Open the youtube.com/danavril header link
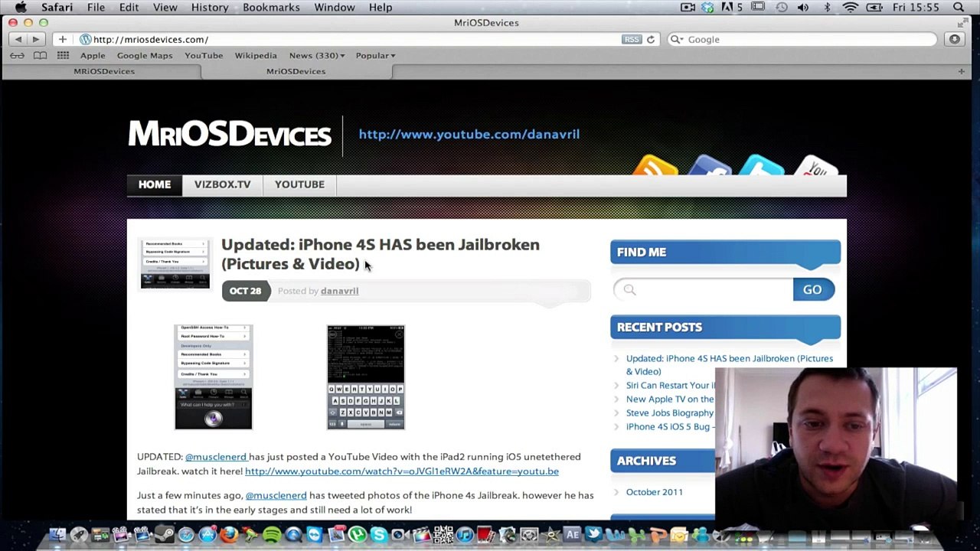This screenshot has height=551, width=980. point(469,134)
